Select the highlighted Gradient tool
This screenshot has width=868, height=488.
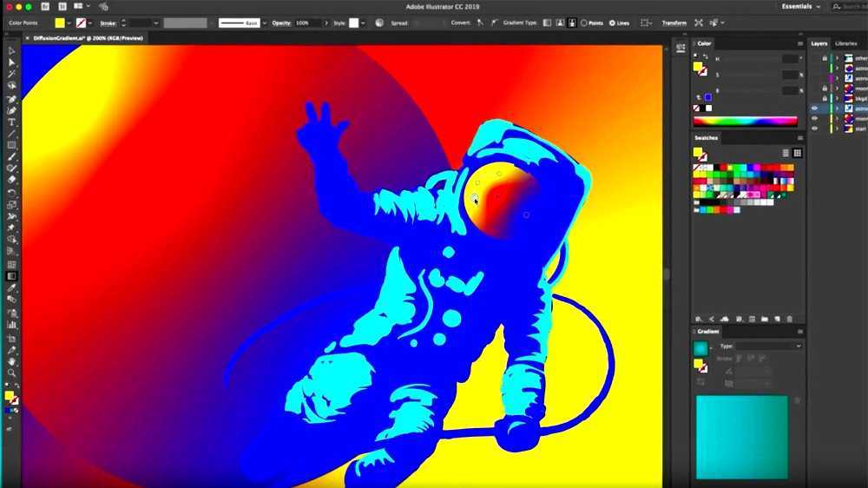coord(11,276)
